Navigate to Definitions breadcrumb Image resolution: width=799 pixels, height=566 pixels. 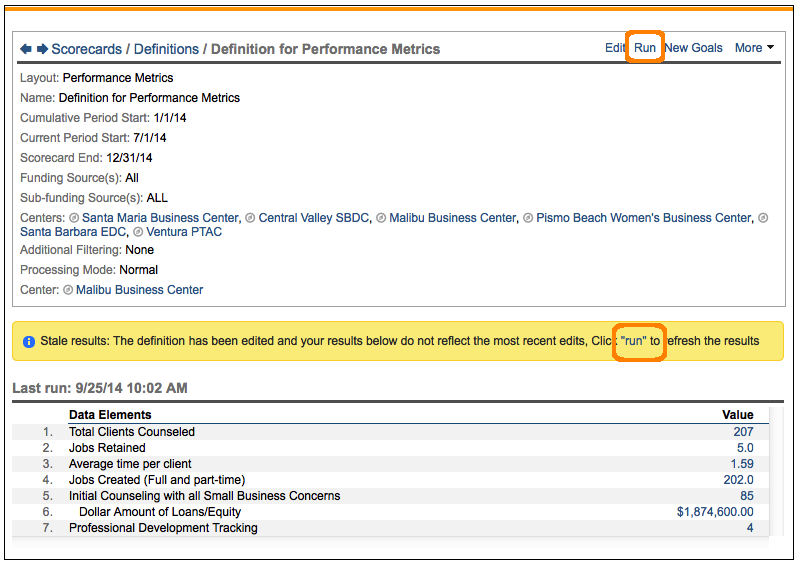[166, 49]
